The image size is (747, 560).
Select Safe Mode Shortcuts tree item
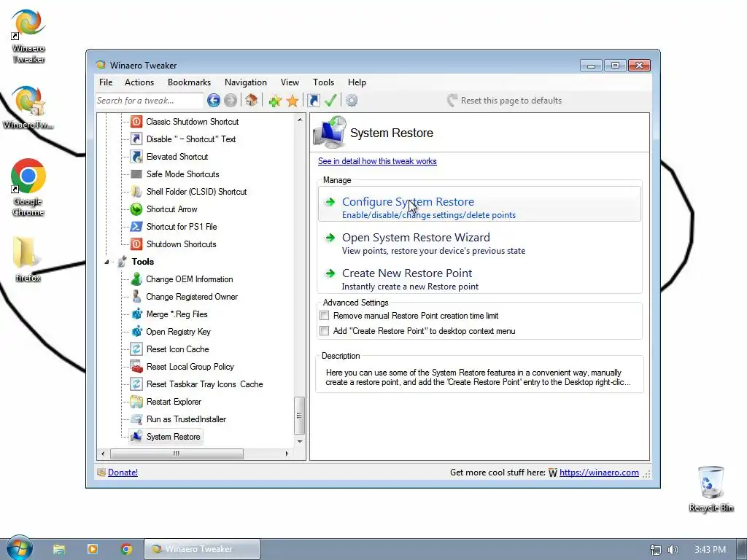pos(183,174)
